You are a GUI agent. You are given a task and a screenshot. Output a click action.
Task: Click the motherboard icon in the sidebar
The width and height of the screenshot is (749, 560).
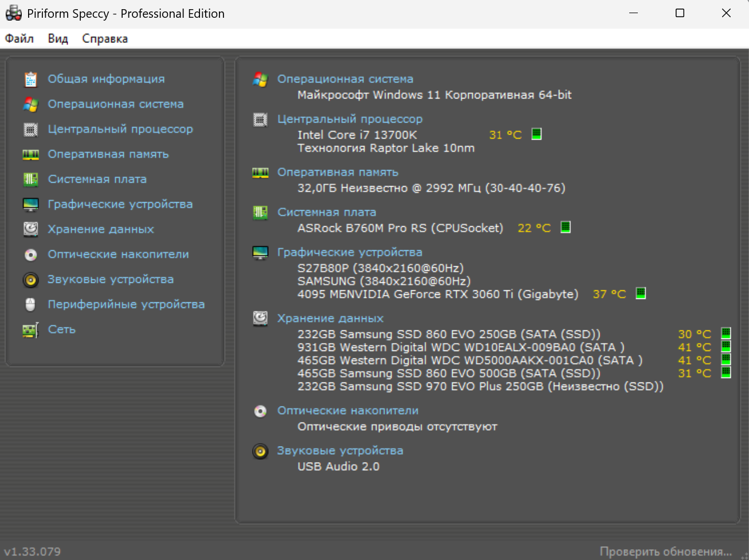(x=30, y=180)
